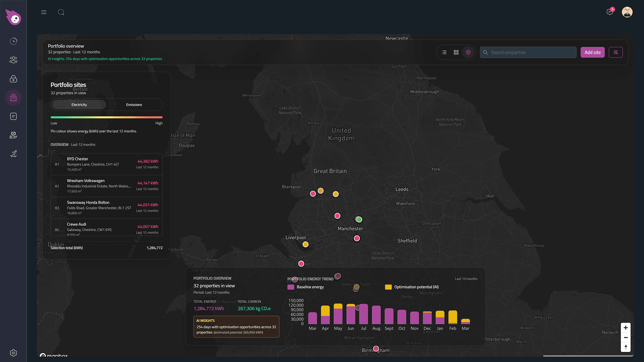Open Crewe Audi site row

[x=107, y=228]
